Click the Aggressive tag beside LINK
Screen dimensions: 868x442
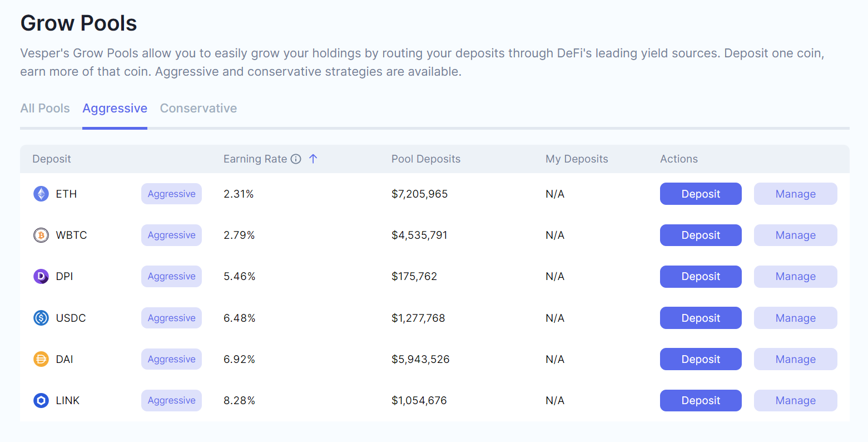pos(171,400)
